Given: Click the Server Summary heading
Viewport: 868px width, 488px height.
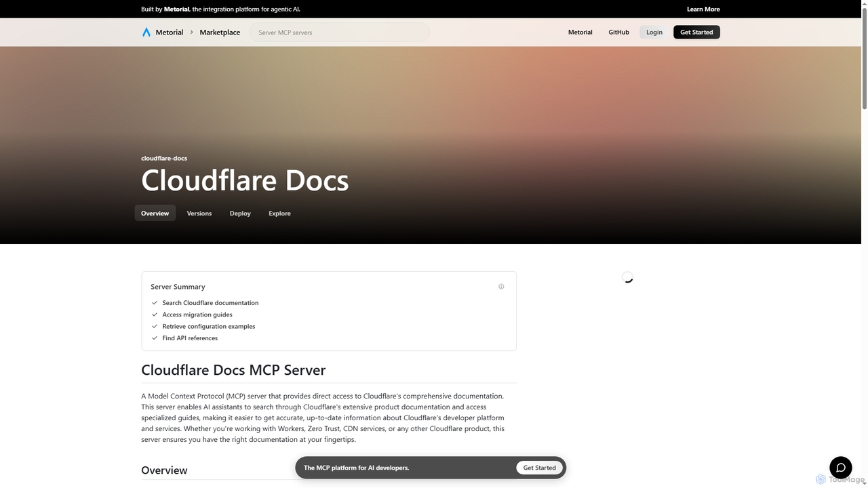Looking at the screenshot, I should 178,287.
